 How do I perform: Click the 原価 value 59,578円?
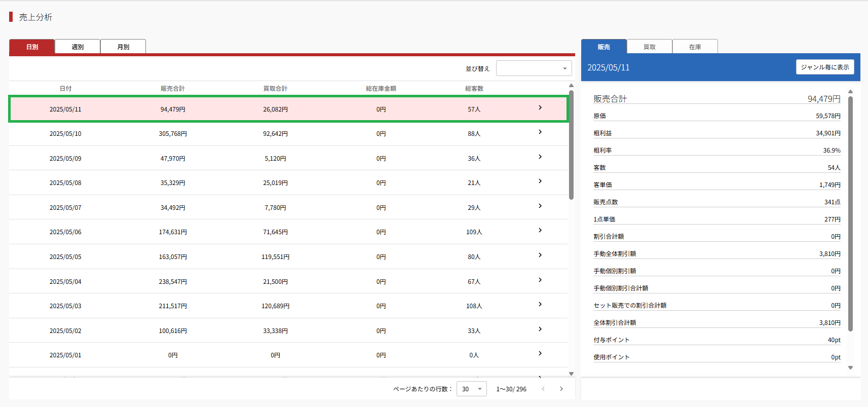pyautogui.click(x=828, y=116)
